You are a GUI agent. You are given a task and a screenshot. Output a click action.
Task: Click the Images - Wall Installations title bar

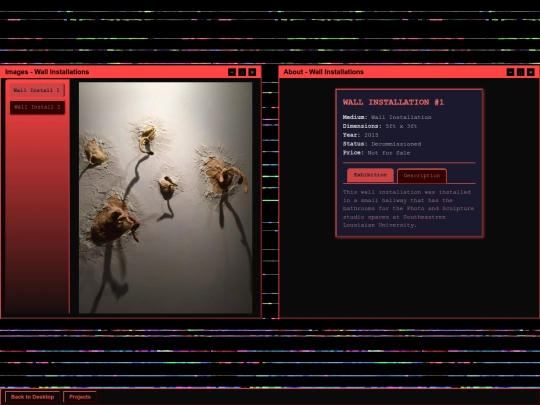[131, 72]
